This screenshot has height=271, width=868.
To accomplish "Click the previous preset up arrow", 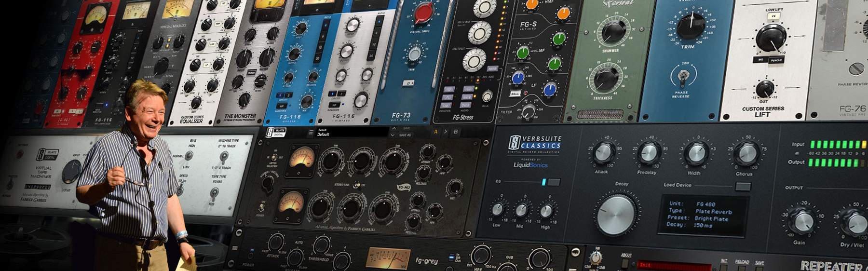I will [393, 129].
